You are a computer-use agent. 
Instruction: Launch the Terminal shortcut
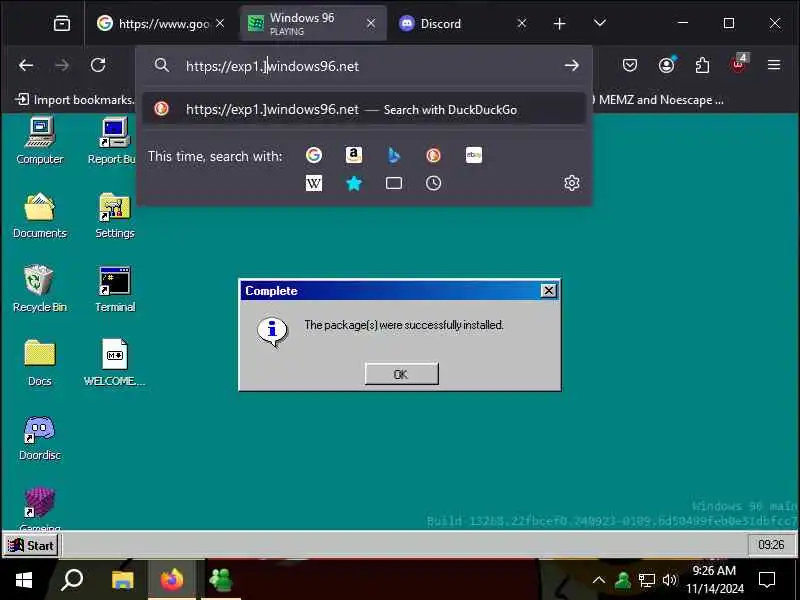115,289
